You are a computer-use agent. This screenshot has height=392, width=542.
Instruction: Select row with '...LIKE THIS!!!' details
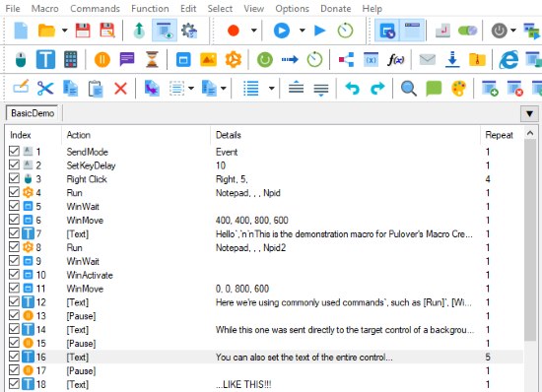pyautogui.click(x=264, y=384)
